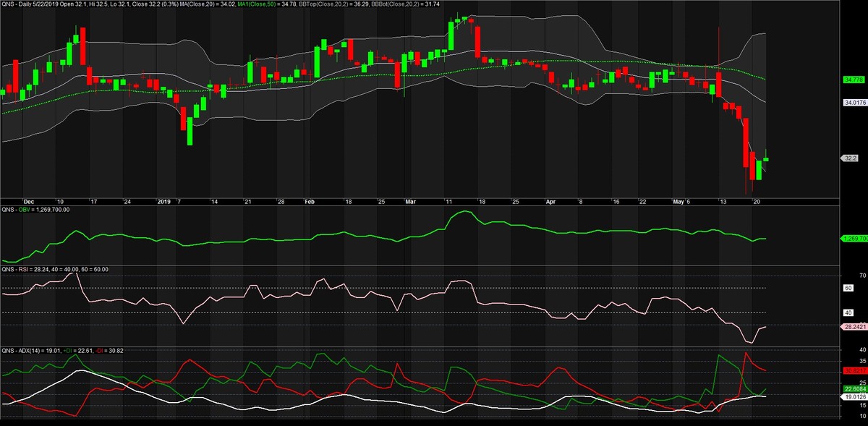
Task: Click the white ADX value tag 19.0126
Action: click(855, 396)
